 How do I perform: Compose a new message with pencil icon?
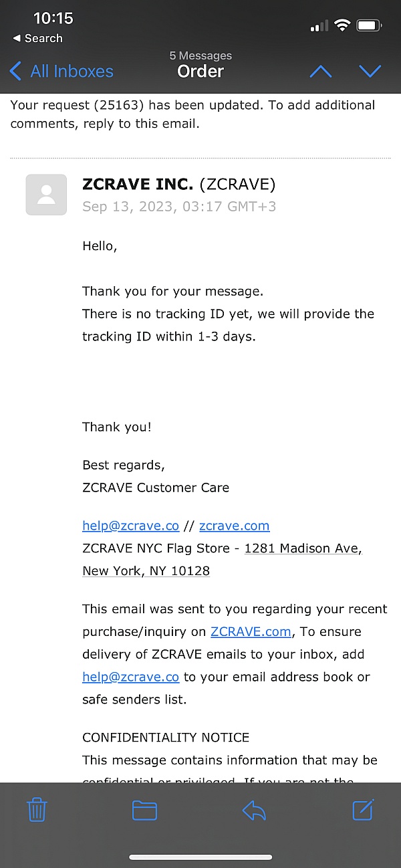point(363,809)
